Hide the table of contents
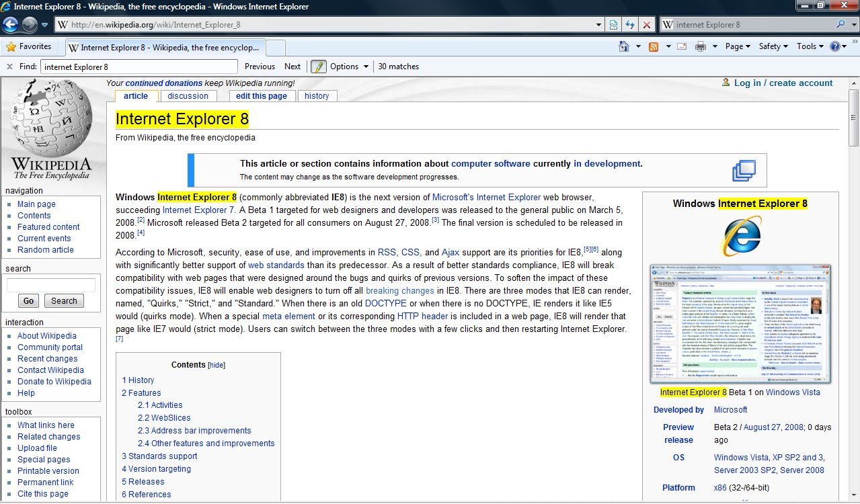This screenshot has height=504, width=860. tap(217, 365)
